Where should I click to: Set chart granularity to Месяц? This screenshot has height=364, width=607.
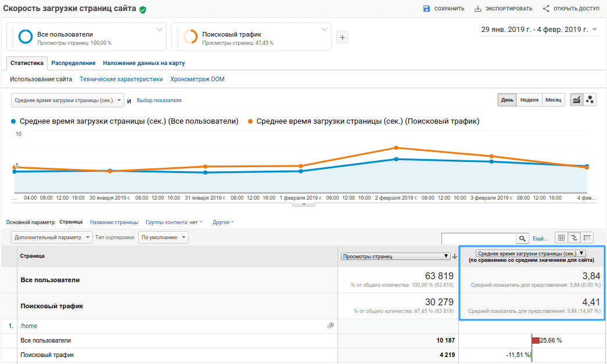[553, 100]
